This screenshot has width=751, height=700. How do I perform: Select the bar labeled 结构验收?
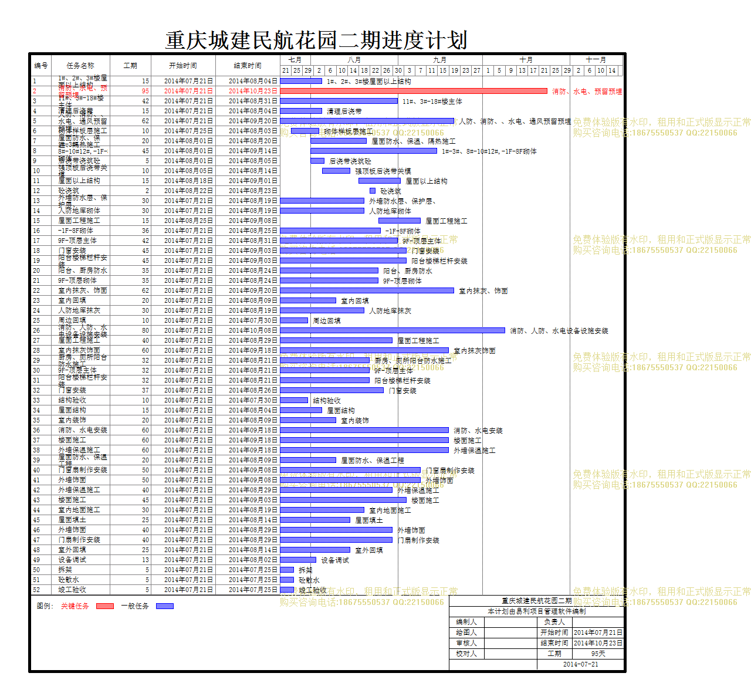click(x=294, y=400)
